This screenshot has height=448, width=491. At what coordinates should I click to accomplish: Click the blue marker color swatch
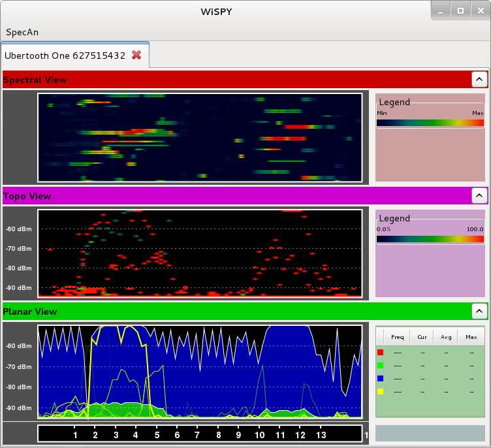coord(381,379)
